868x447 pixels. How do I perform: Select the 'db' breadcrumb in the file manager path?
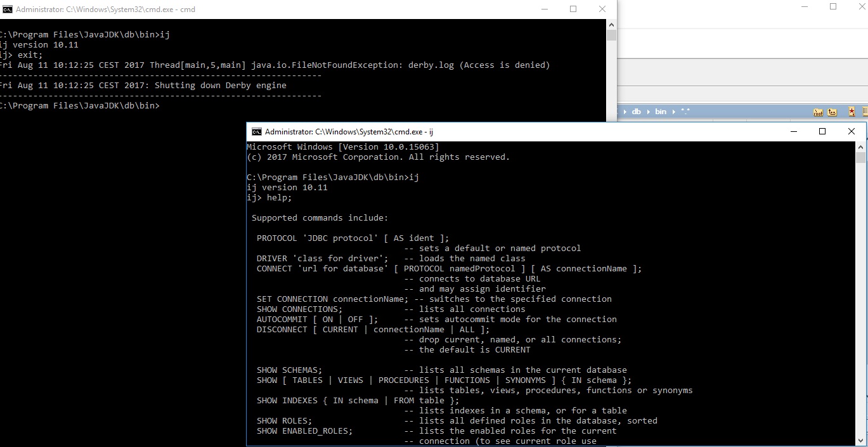tap(637, 112)
